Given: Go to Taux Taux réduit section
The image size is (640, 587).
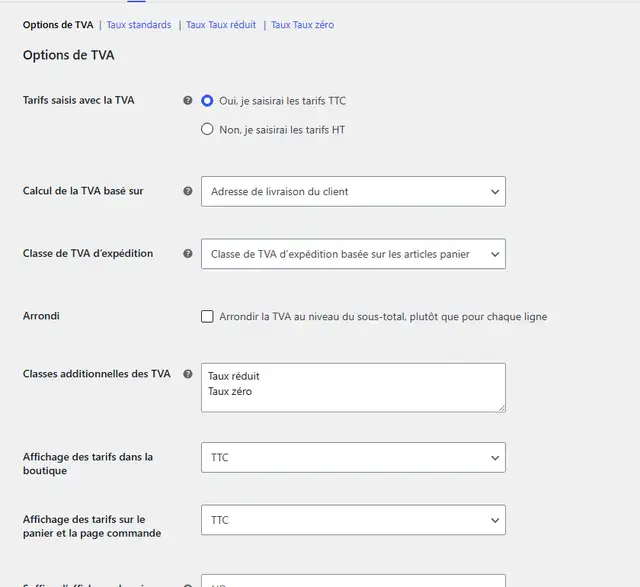Looking at the screenshot, I should click(221, 25).
